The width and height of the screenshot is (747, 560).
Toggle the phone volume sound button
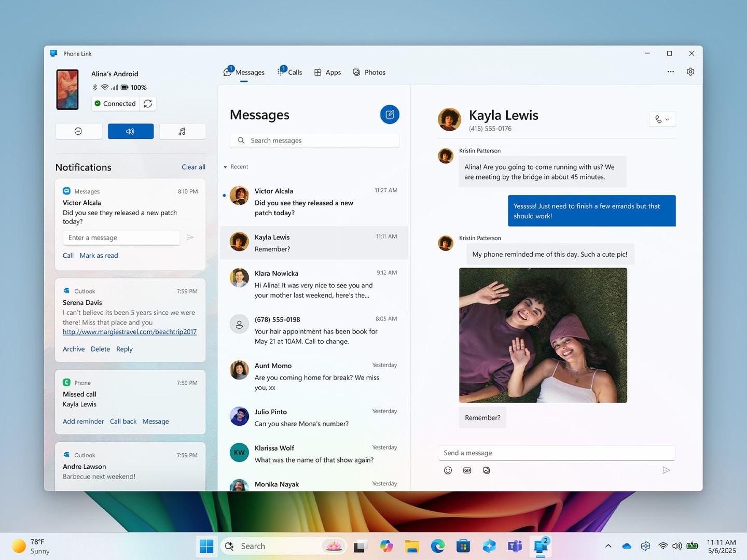[x=131, y=131]
